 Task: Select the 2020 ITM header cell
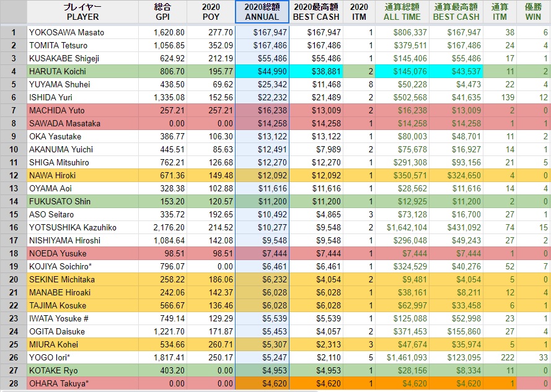[359, 12]
